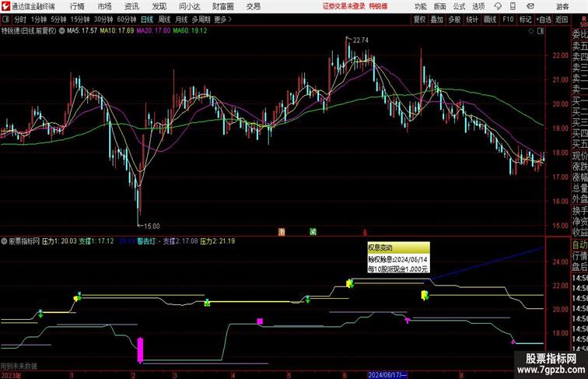Click the 画线 drawing toolbar button

click(x=490, y=19)
